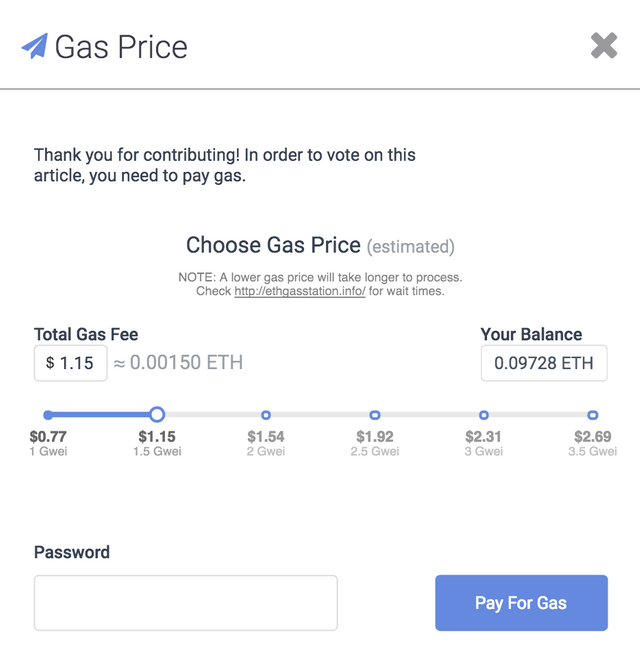Click the Your Balance ETH field

pos(544,363)
